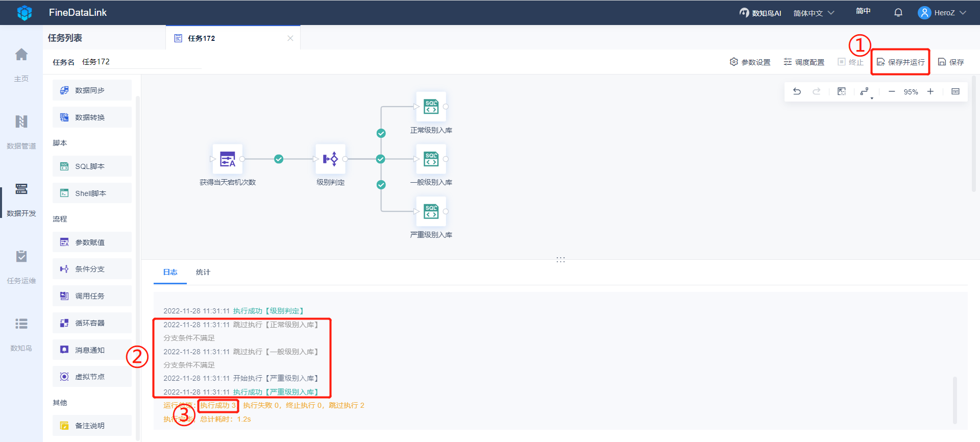Click the 简中 language shortcut
980x442 pixels.
(863, 11)
